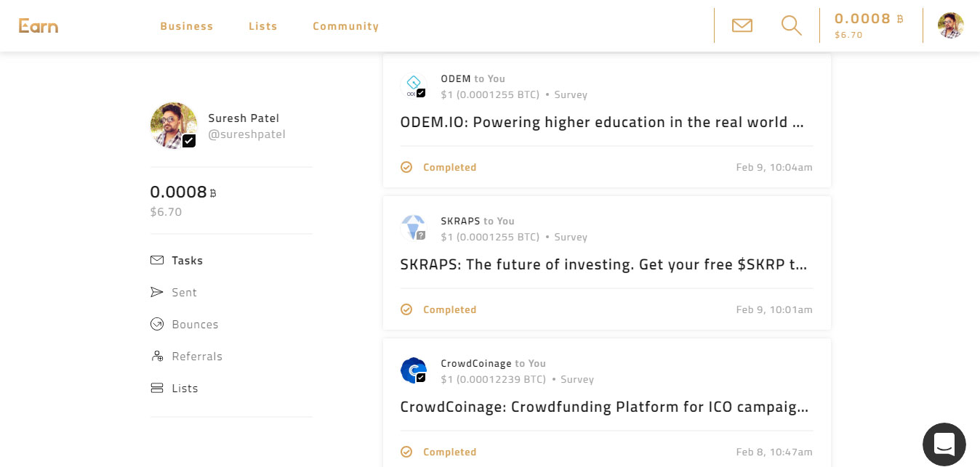Click the Sent paper plane icon
980x467 pixels.
pyautogui.click(x=157, y=292)
